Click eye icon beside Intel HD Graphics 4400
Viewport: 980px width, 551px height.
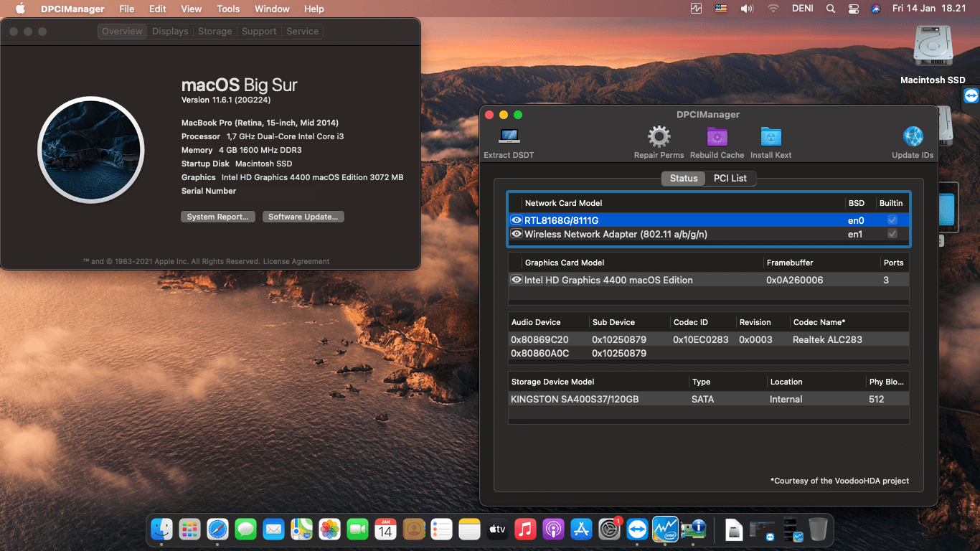516,280
